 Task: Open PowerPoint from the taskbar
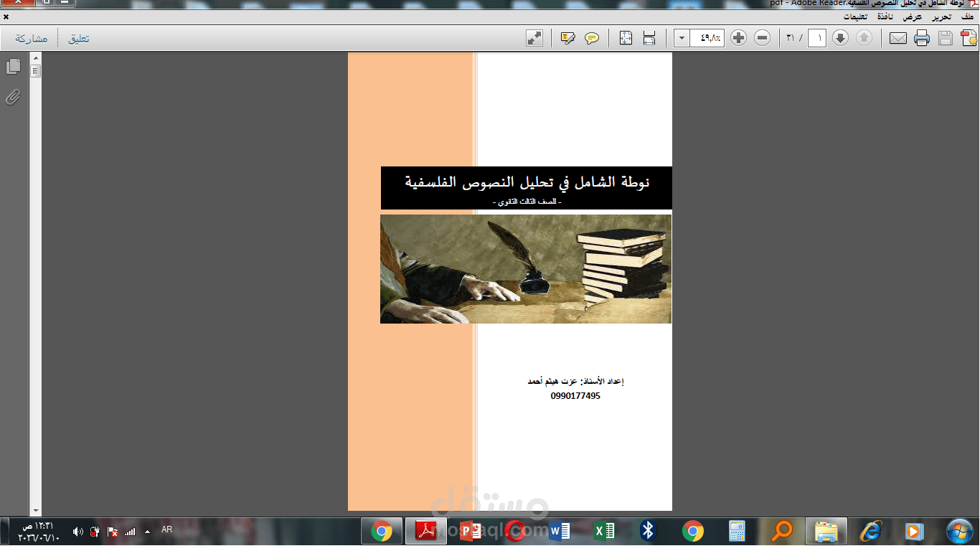pos(471,531)
